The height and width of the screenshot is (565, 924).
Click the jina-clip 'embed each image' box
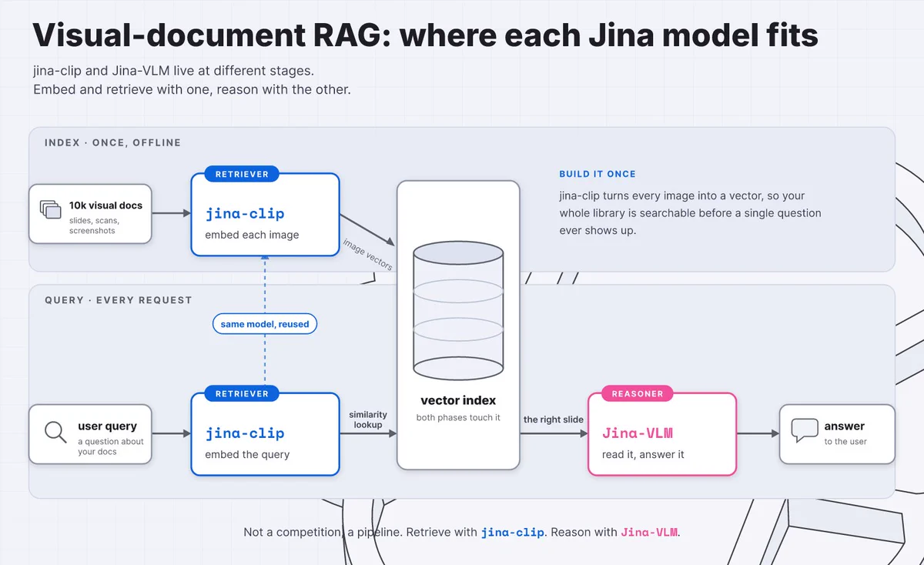point(265,215)
